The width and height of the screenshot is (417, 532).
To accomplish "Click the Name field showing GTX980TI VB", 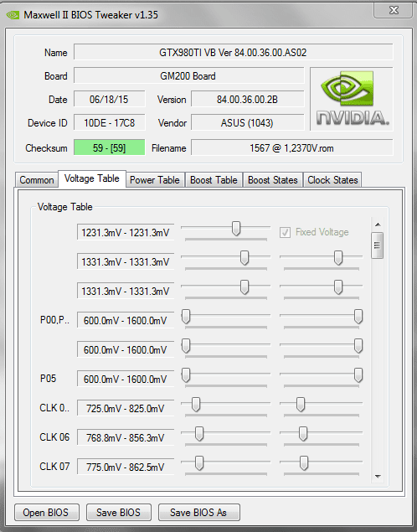I will [x=234, y=52].
